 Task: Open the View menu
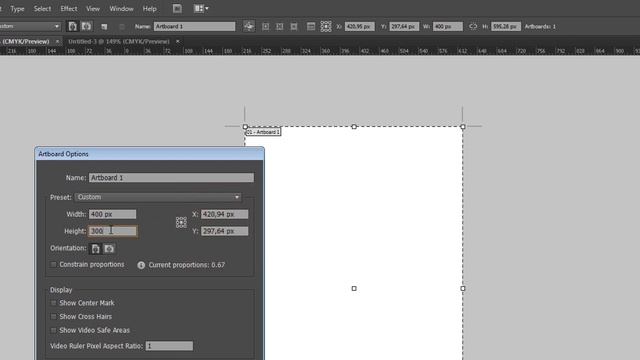tap(93, 9)
